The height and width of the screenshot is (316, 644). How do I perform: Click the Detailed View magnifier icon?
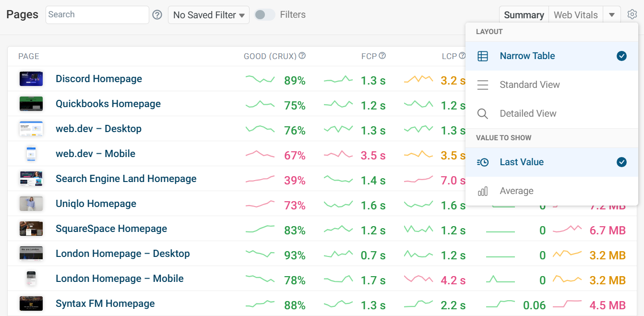[x=483, y=113]
